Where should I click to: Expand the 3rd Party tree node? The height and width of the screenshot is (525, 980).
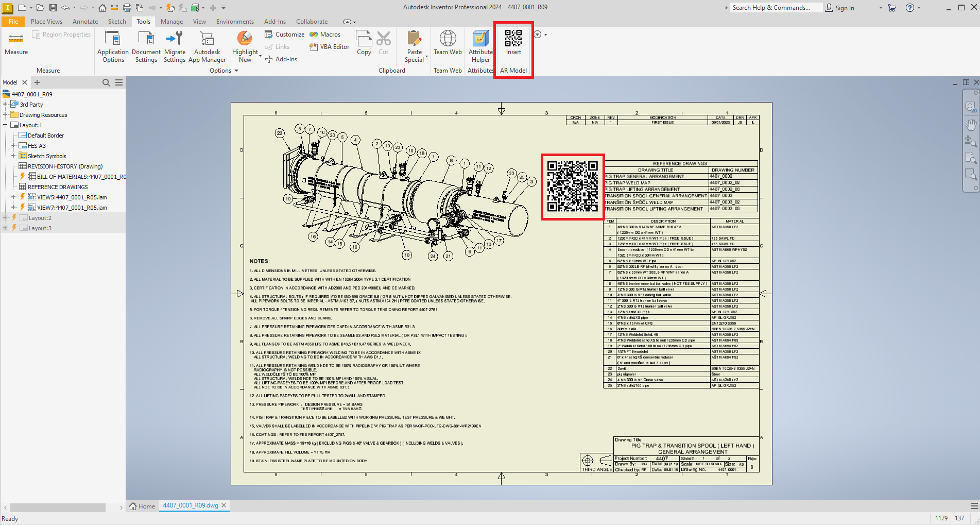(x=5, y=105)
